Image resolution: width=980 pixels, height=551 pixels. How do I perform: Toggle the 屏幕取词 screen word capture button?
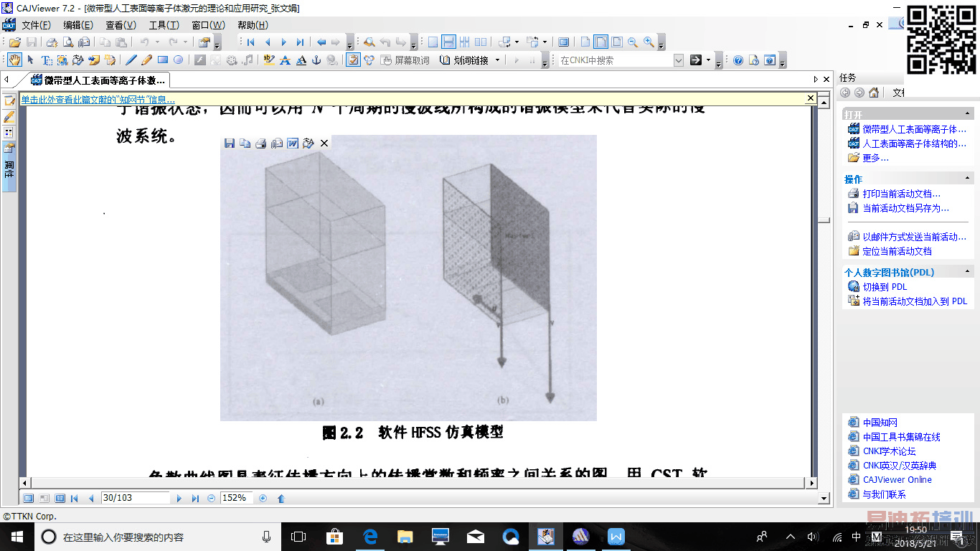click(405, 60)
